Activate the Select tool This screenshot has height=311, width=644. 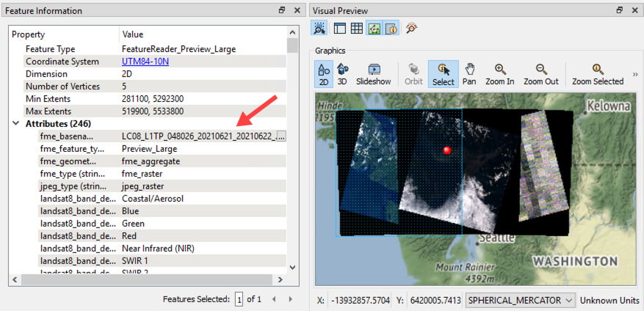point(443,74)
